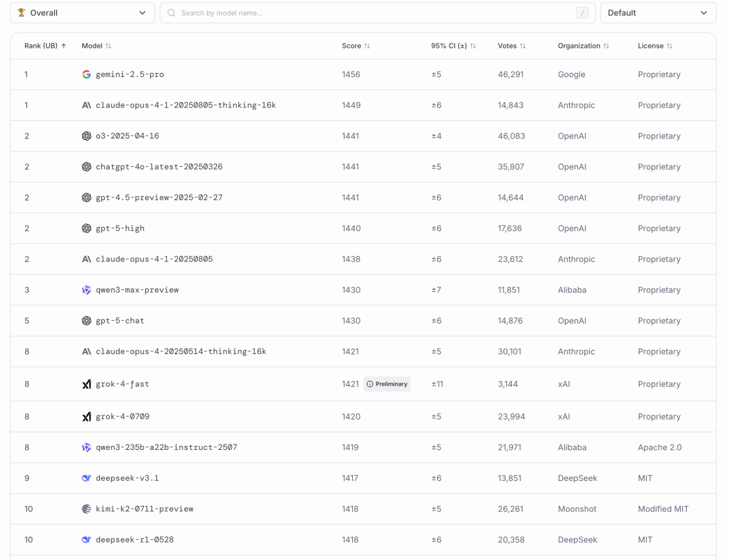Image resolution: width=730 pixels, height=560 pixels.
Task: Select the gpt-5-high model name
Action: tap(120, 228)
